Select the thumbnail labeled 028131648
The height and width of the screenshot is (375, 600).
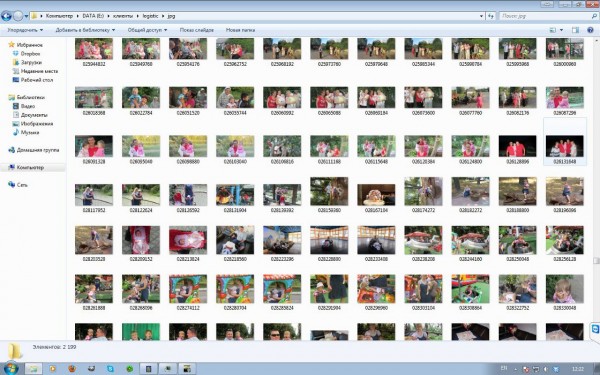565,150
